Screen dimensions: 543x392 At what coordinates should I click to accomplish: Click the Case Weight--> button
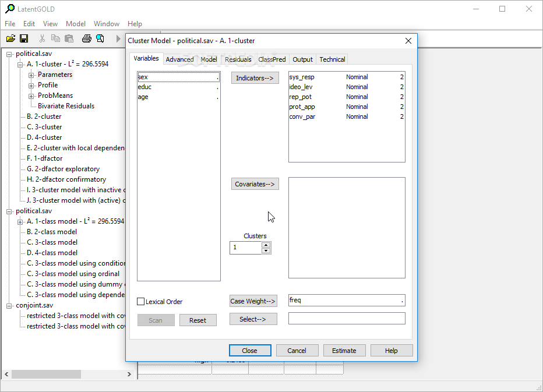pyautogui.click(x=253, y=301)
